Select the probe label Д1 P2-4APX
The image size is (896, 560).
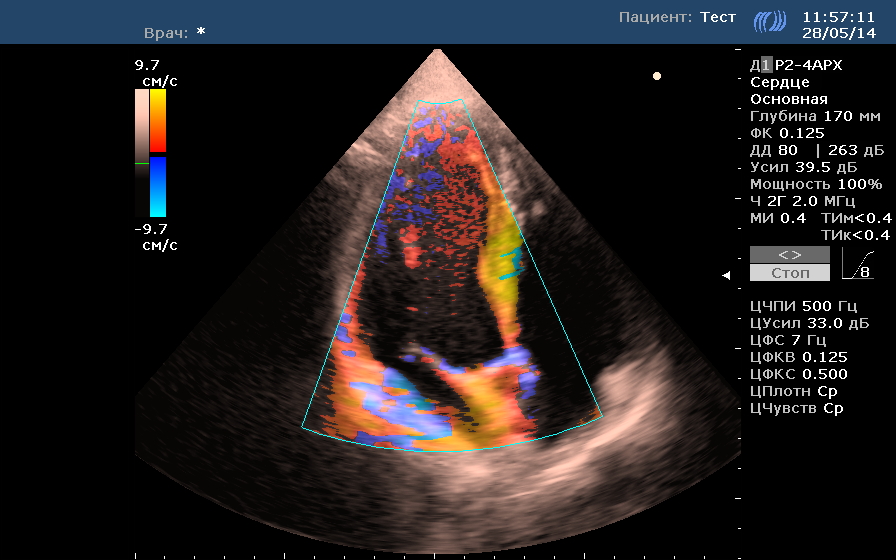pos(796,65)
